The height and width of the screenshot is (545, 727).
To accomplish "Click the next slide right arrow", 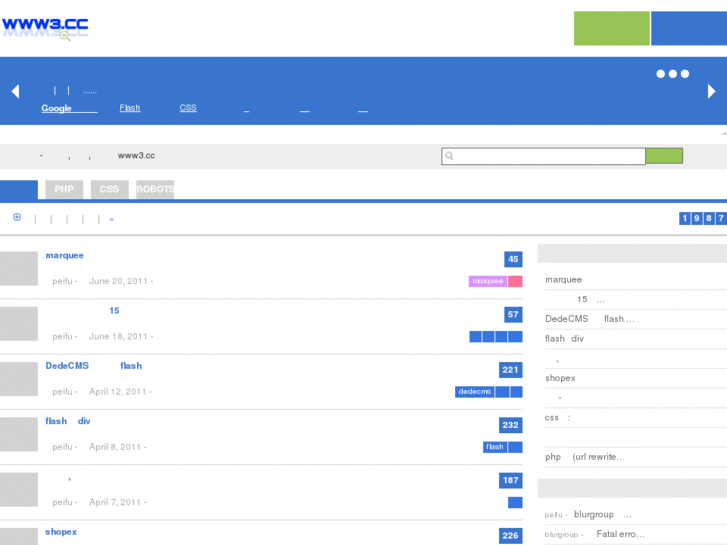I will pos(711,91).
